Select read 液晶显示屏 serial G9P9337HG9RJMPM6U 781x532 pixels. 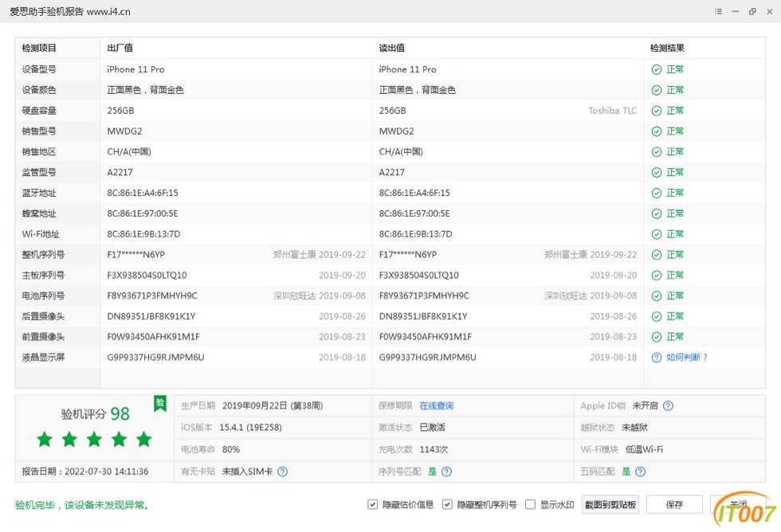click(427, 358)
